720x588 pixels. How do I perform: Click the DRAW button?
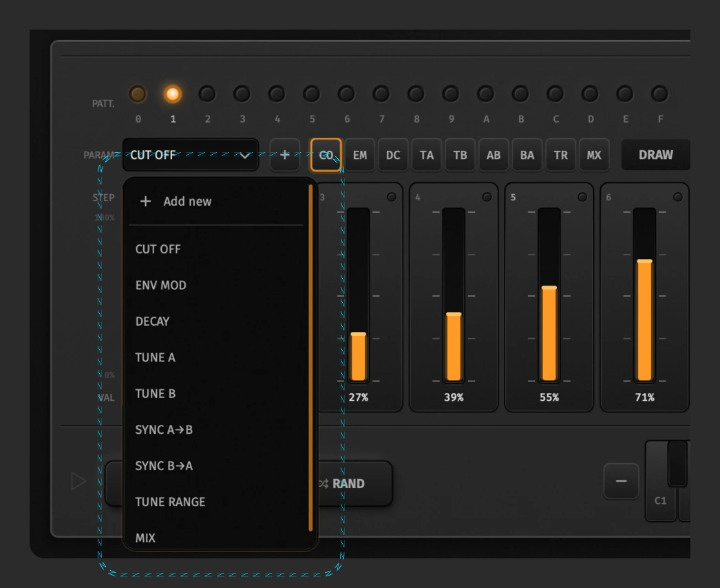(x=656, y=155)
